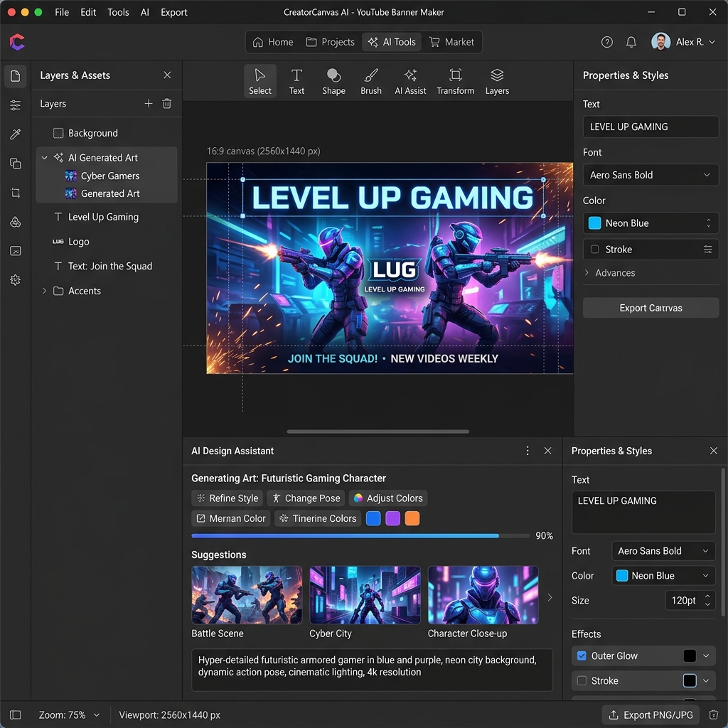Open the Aero Sans Bold font dropdown
Viewport: 728px width, 728px height.
pos(650,175)
